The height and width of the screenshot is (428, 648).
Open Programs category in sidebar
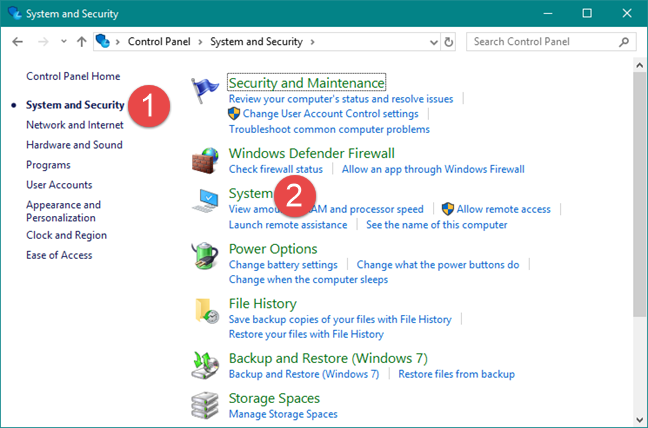[x=48, y=165]
